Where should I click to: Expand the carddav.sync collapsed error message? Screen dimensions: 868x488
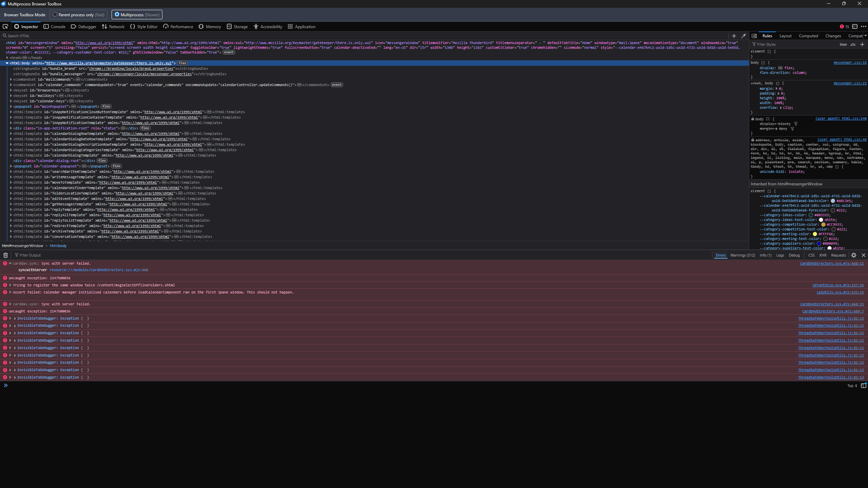pyautogui.click(x=10, y=304)
